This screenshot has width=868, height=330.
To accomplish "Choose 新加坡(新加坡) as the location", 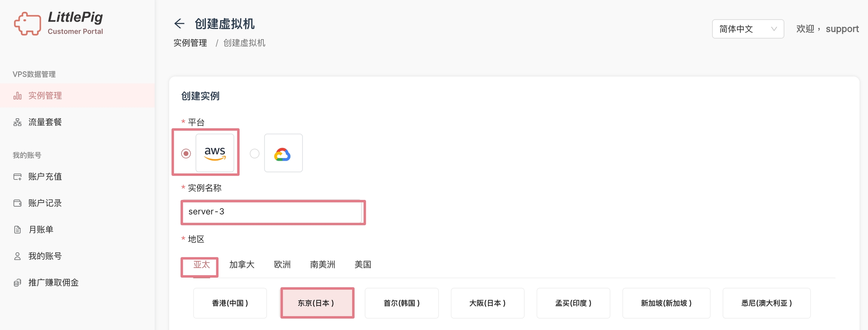I will [x=666, y=303].
